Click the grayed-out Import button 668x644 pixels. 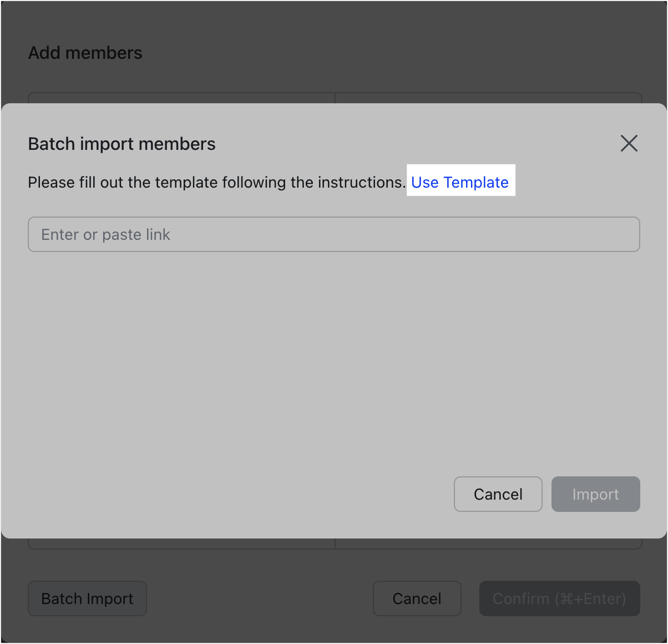tap(595, 494)
